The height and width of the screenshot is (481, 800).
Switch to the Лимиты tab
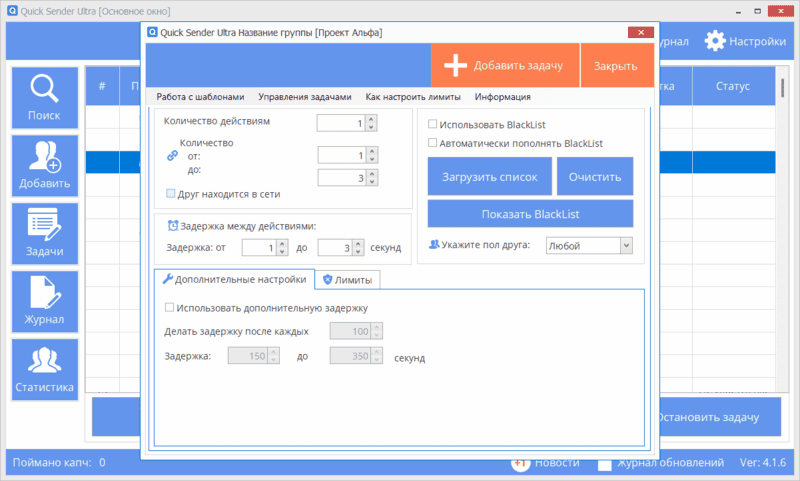[x=347, y=280]
